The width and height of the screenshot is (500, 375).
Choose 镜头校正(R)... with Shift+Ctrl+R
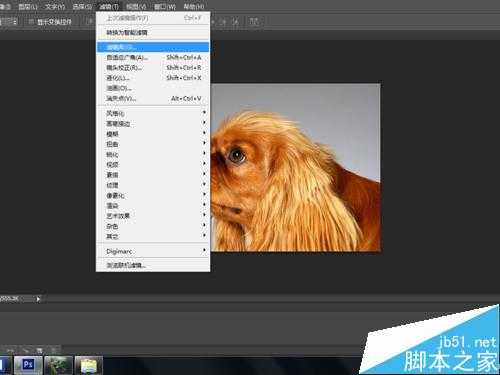153,68
